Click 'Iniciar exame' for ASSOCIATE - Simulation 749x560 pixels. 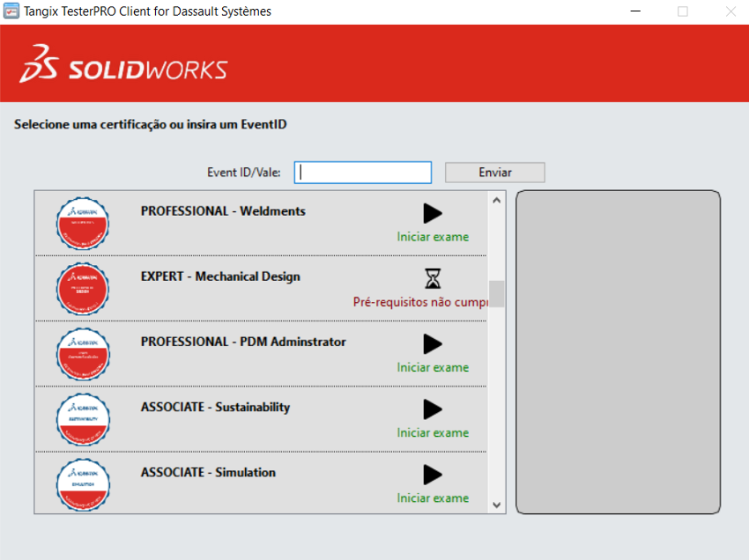(x=433, y=497)
